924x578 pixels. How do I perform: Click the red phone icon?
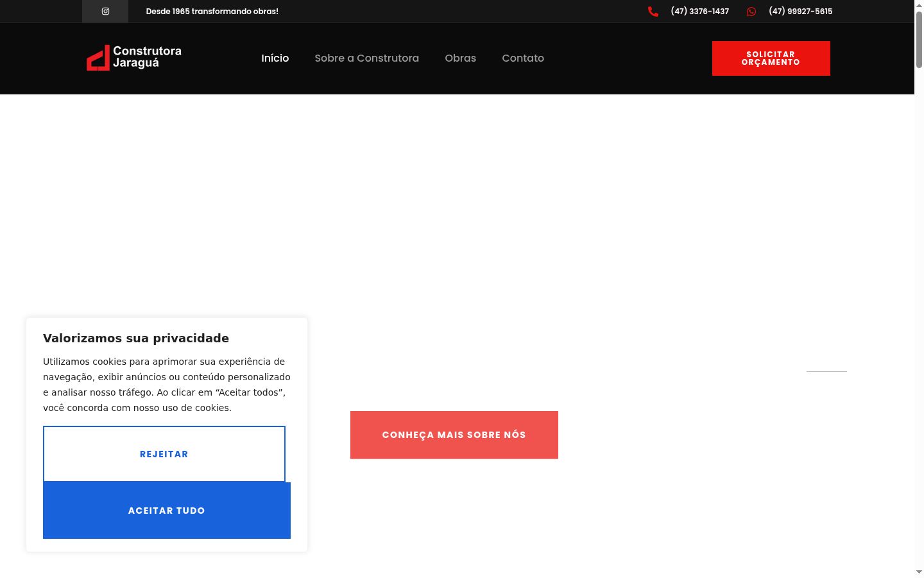click(653, 12)
